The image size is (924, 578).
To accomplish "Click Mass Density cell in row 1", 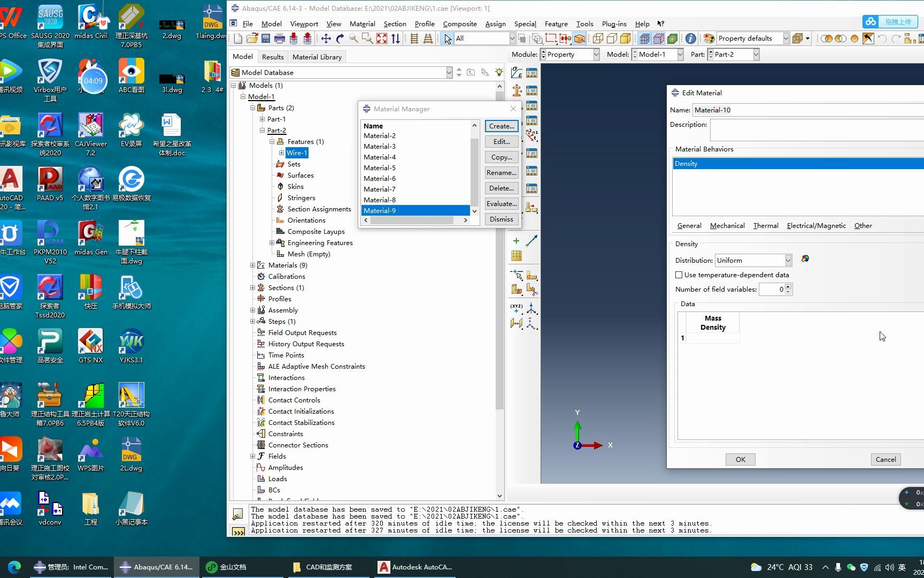I will click(x=713, y=338).
